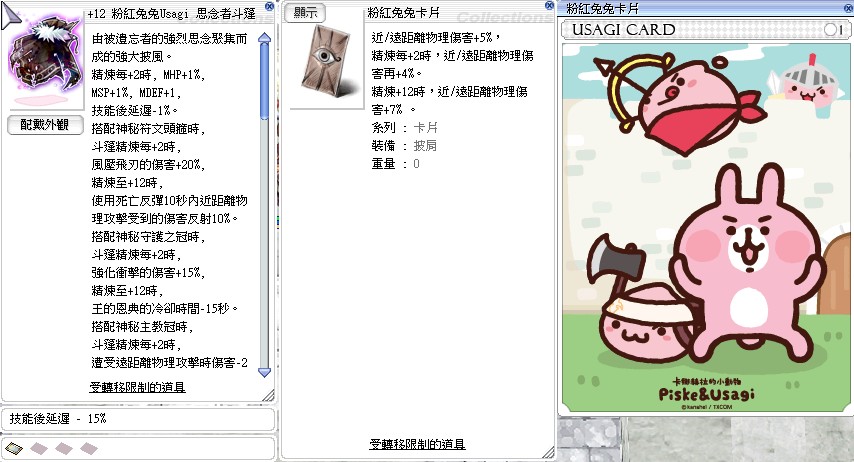Click 受轉移限制的道具 in card window
This screenshot has width=854, height=462.
coord(417,444)
